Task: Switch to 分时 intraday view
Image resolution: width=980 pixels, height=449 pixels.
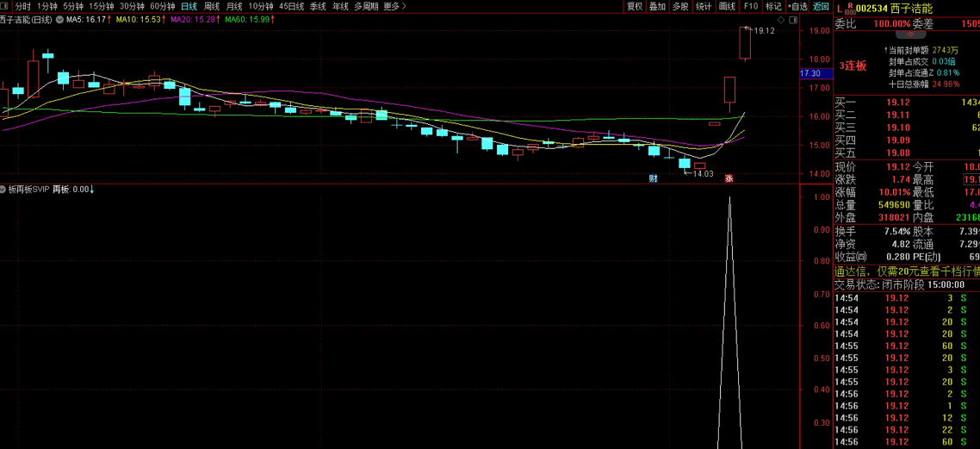Action: 22,6
